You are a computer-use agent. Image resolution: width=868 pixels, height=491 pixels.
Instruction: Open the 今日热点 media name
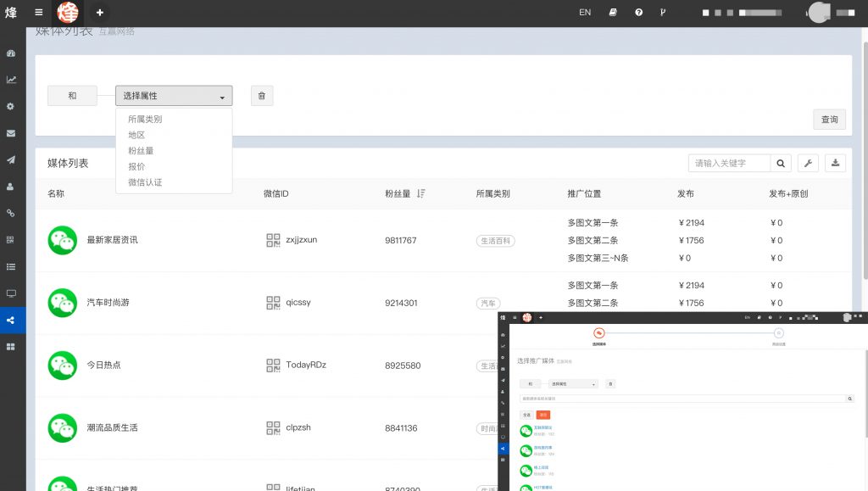tap(103, 365)
